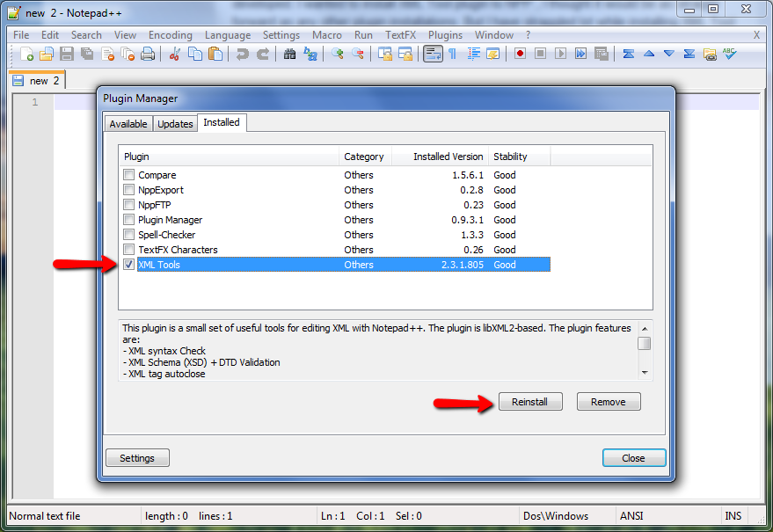Click the Stop recording macro icon

[540, 54]
